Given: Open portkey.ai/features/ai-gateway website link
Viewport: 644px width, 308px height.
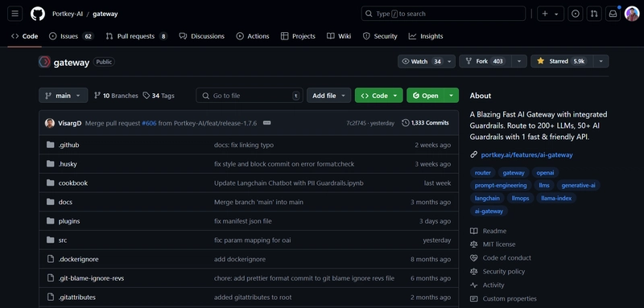Looking at the screenshot, I should click(x=526, y=154).
